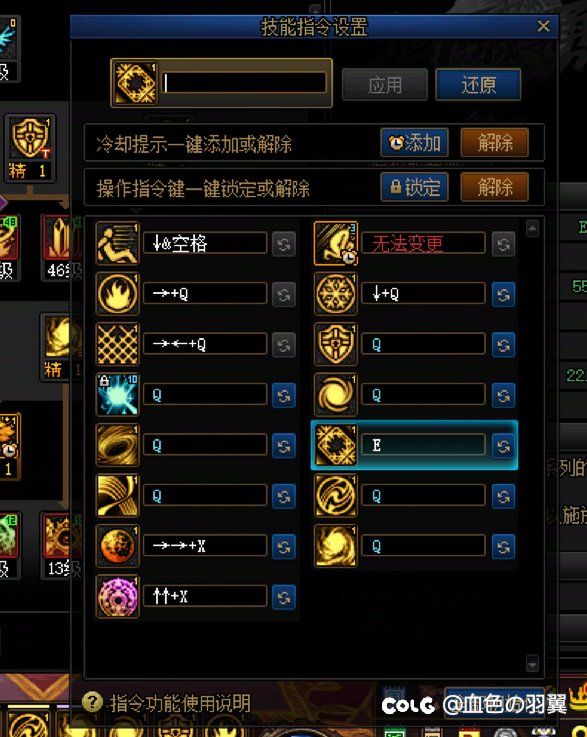Reset the ↑↑+X command with refresh icon
Viewport: 587px width, 737px height.
tap(284, 597)
